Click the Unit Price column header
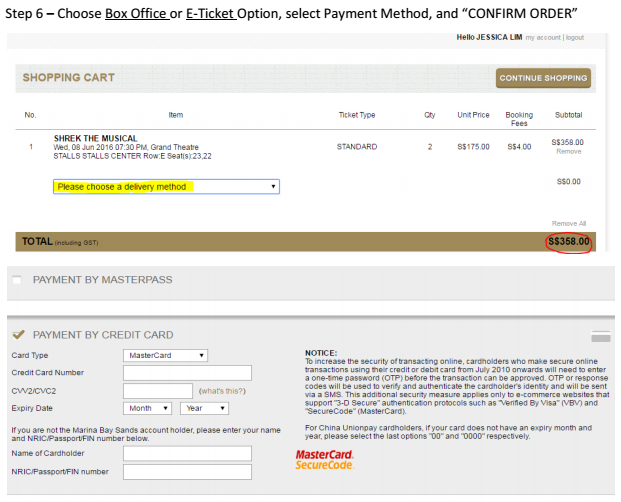Image resolution: width=621 pixels, height=502 pixels. click(473, 115)
